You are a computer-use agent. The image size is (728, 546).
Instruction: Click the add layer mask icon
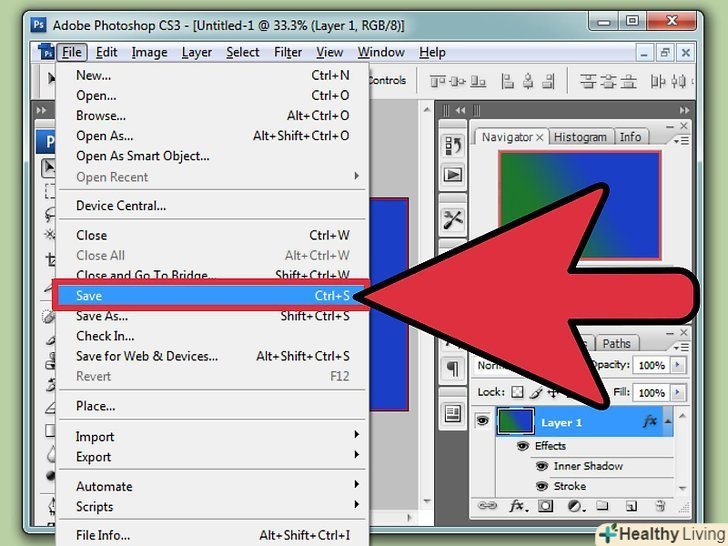pyautogui.click(x=546, y=506)
